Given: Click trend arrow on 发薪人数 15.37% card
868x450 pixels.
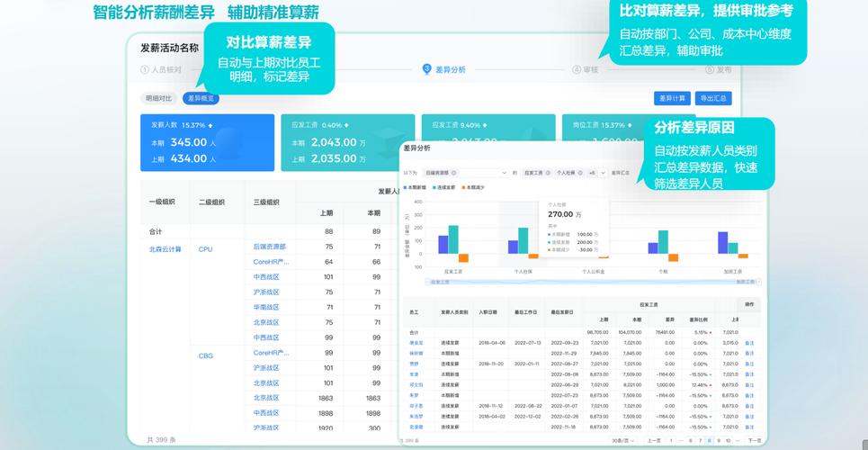Looking at the screenshot, I should point(210,125).
